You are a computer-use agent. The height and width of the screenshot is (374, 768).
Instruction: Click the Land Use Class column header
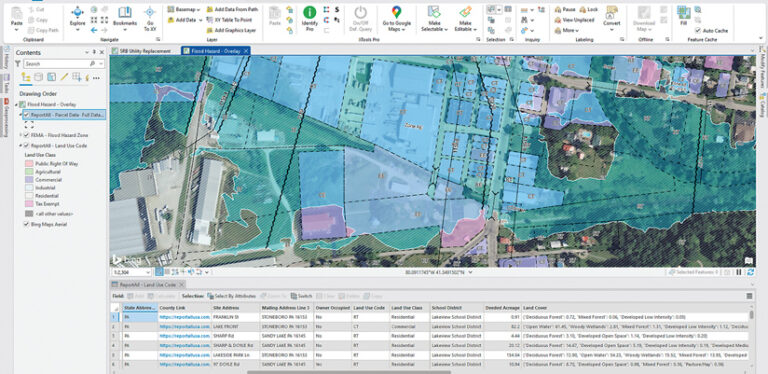(x=409, y=308)
